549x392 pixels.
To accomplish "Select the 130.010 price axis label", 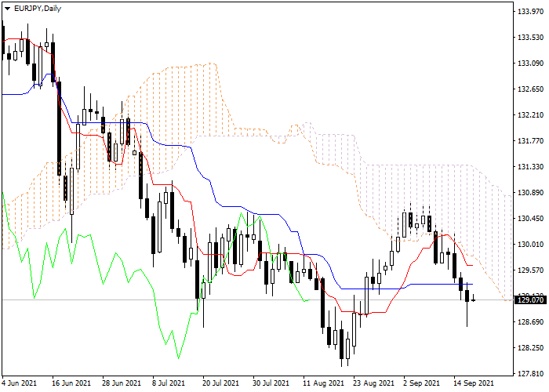I will click(530, 245).
